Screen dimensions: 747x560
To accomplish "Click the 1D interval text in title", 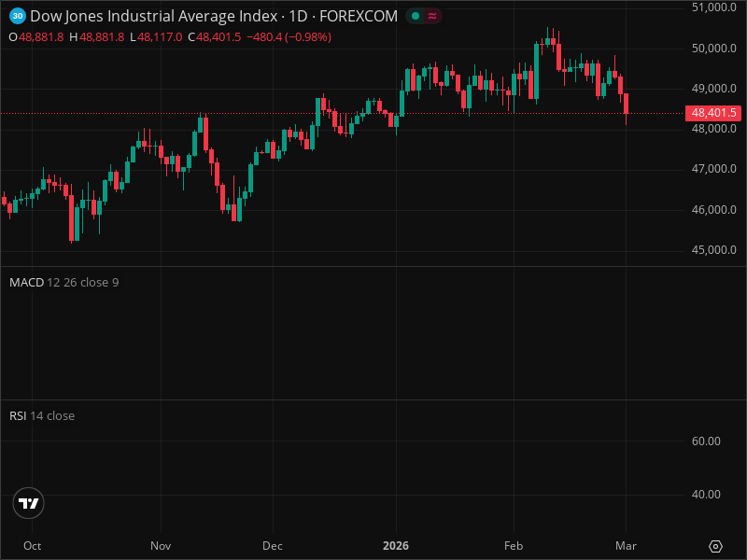I will tap(298, 16).
